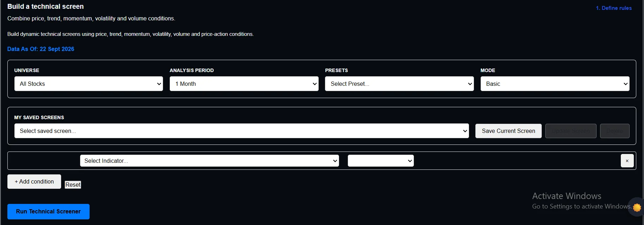This screenshot has height=225, width=644.
Task: Expand the Select saved screen dropdown
Action: [242, 131]
